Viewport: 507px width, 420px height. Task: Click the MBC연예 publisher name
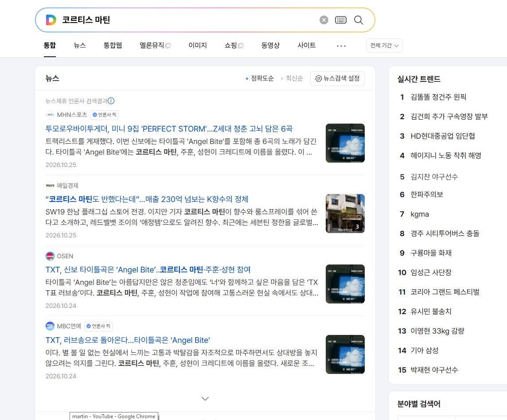point(69,326)
